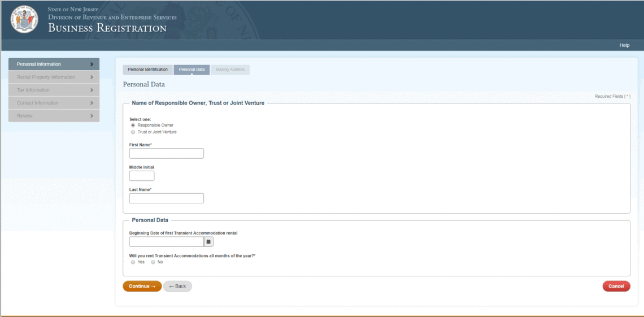Open the Review sidebar section
This screenshot has height=317, width=644.
(x=54, y=116)
